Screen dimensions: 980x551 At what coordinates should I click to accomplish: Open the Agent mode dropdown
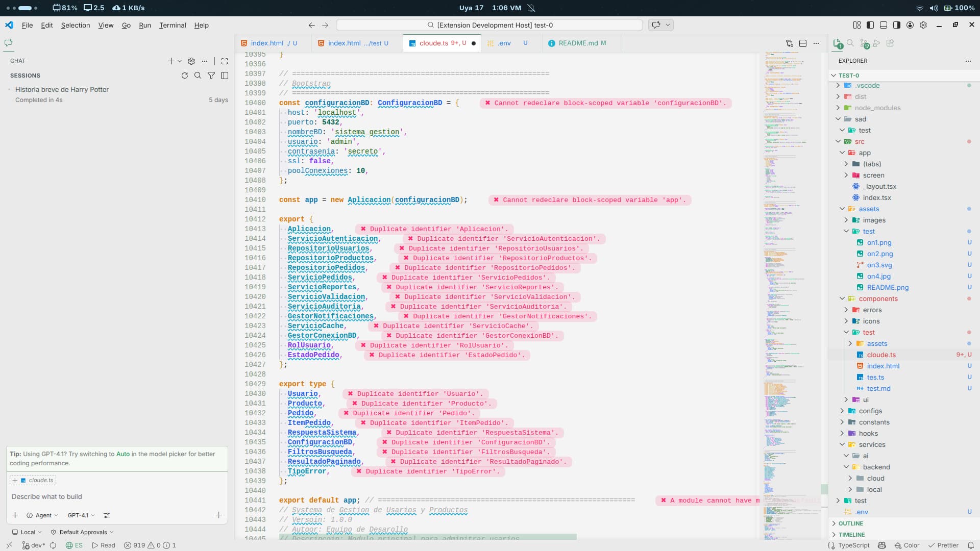coord(43,515)
